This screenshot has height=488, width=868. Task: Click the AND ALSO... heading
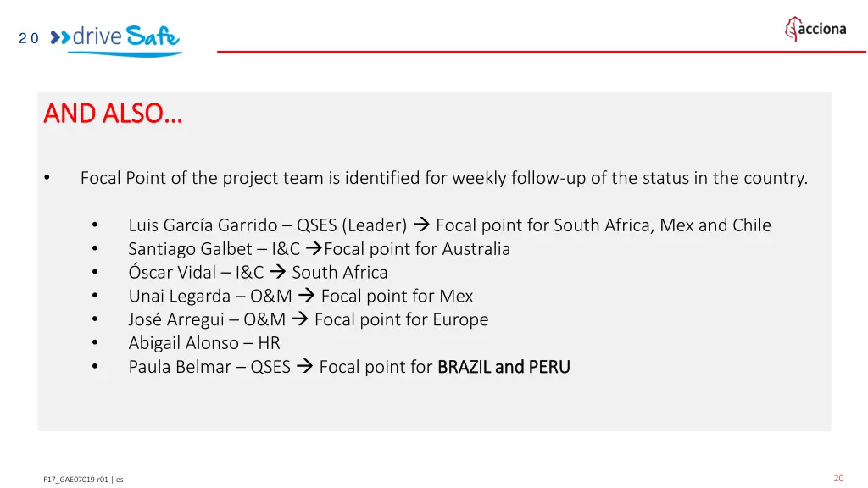pyautogui.click(x=113, y=114)
